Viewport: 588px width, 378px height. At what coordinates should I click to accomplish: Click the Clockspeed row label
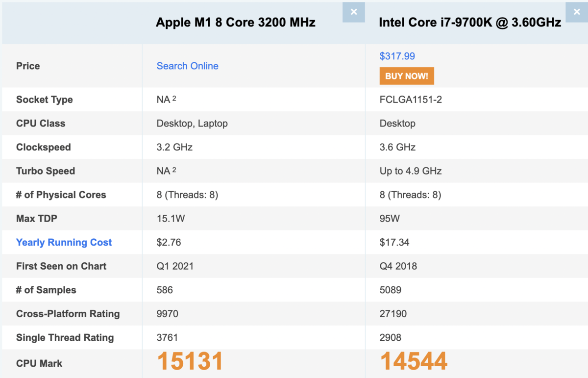43,147
